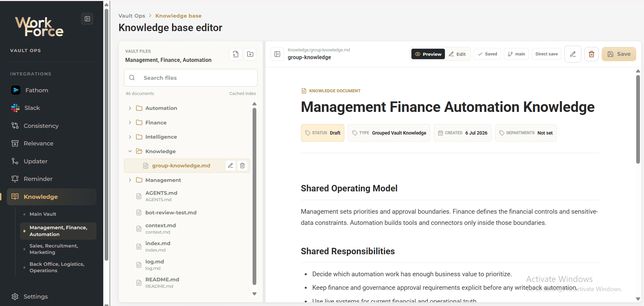Open the main branch selector
The image size is (644, 306).
pos(516,54)
